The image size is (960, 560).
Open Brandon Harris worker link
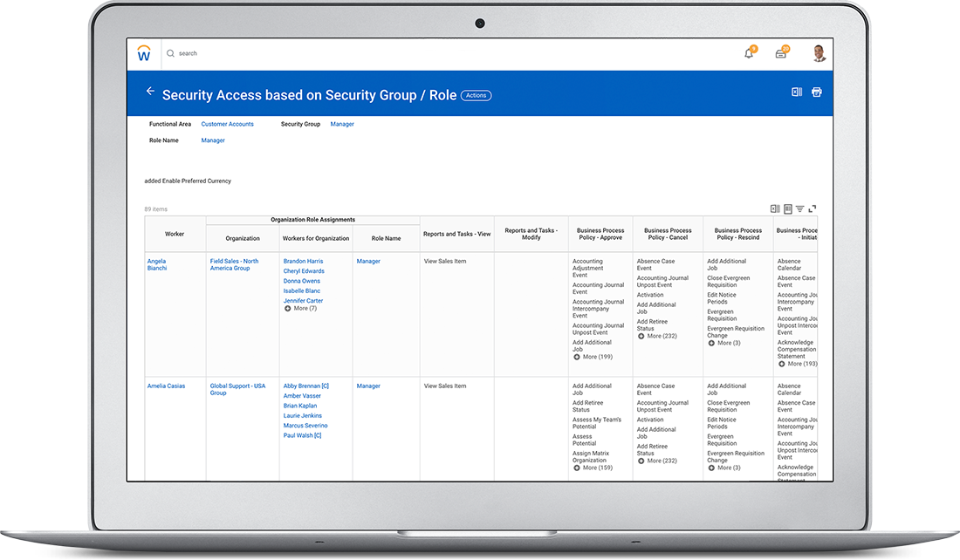click(x=303, y=262)
